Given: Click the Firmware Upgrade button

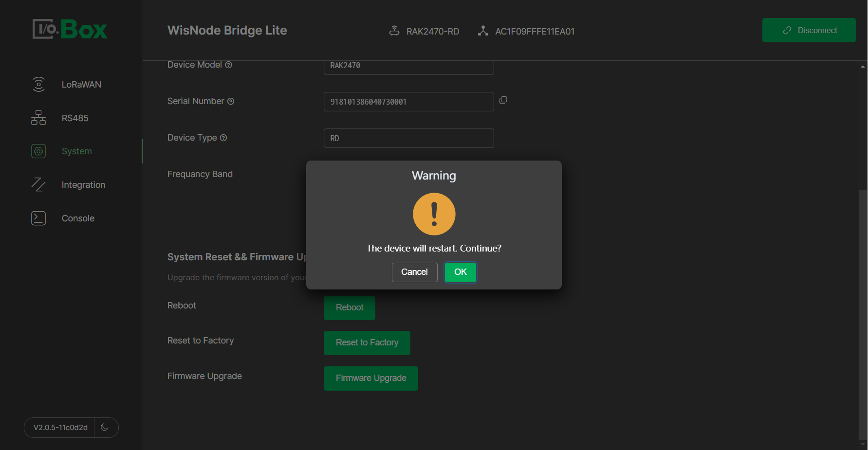Looking at the screenshot, I should 371,378.
